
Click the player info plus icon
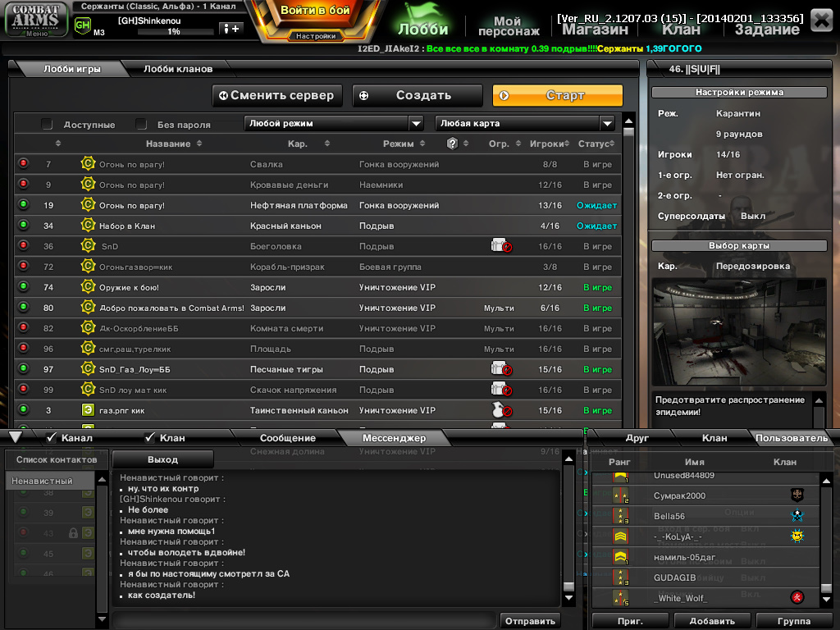[231, 29]
